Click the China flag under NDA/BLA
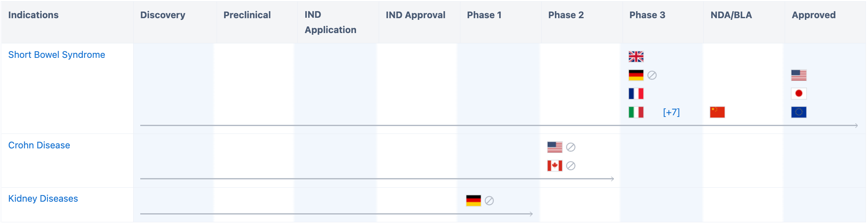This screenshot has width=868, height=224. 717,112
